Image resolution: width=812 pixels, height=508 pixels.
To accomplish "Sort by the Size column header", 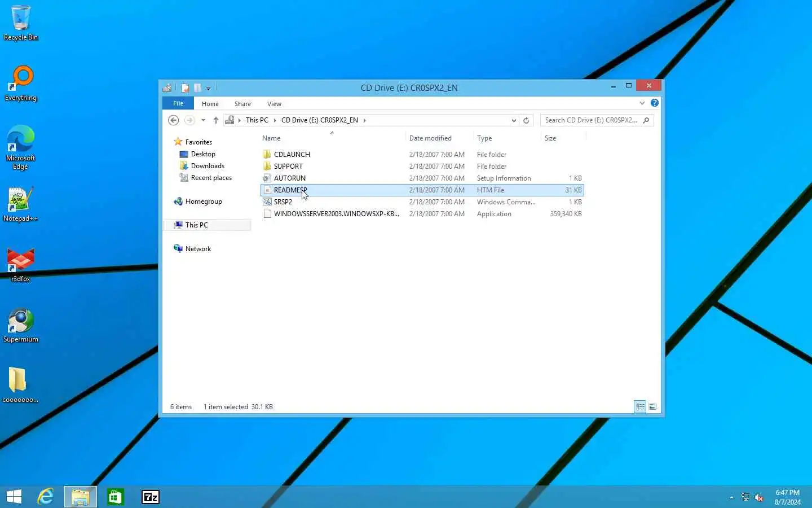I will click(563, 138).
